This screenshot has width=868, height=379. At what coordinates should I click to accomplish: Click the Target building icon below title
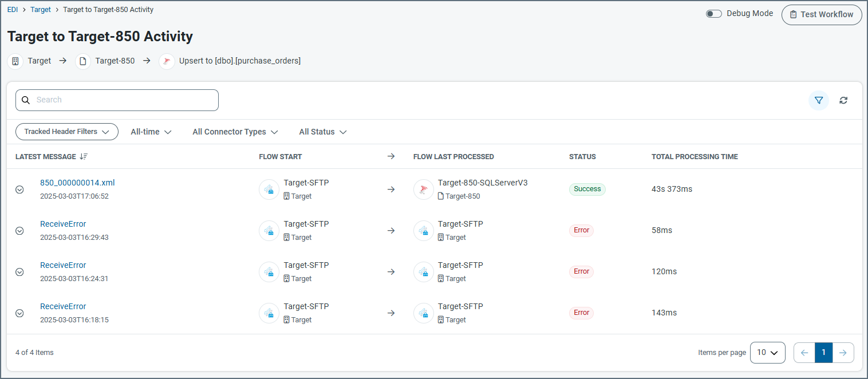[15, 61]
